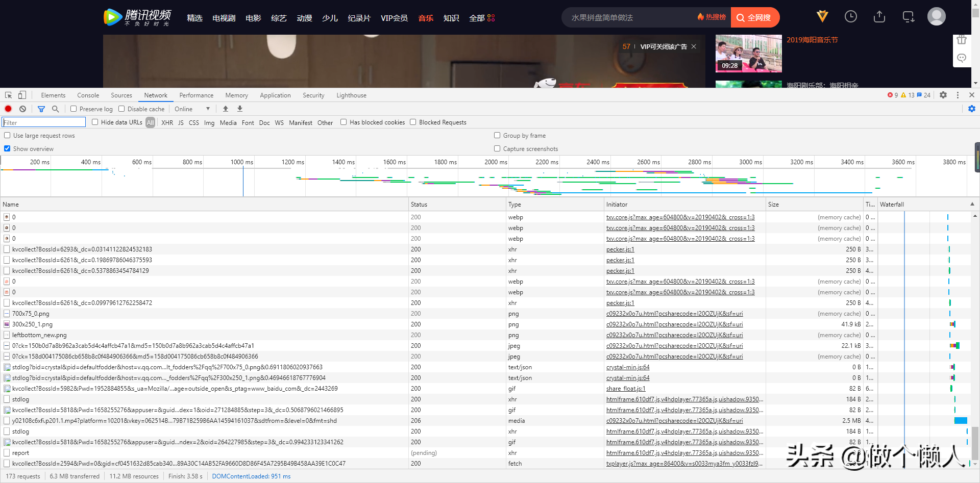Open the Performance tab
The width and height of the screenshot is (980, 483).
coord(196,95)
